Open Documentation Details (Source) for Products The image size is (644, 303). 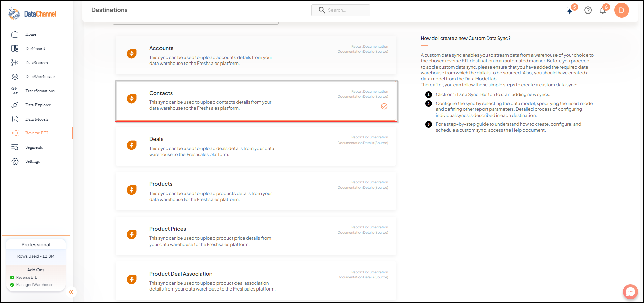click(363, 188)
